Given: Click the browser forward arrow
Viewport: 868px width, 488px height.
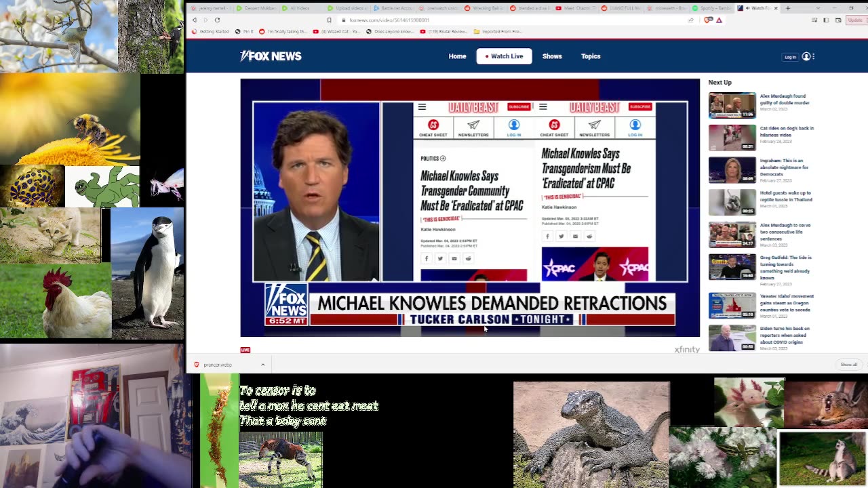Looking at the screenshot, I should coord(205,20).
